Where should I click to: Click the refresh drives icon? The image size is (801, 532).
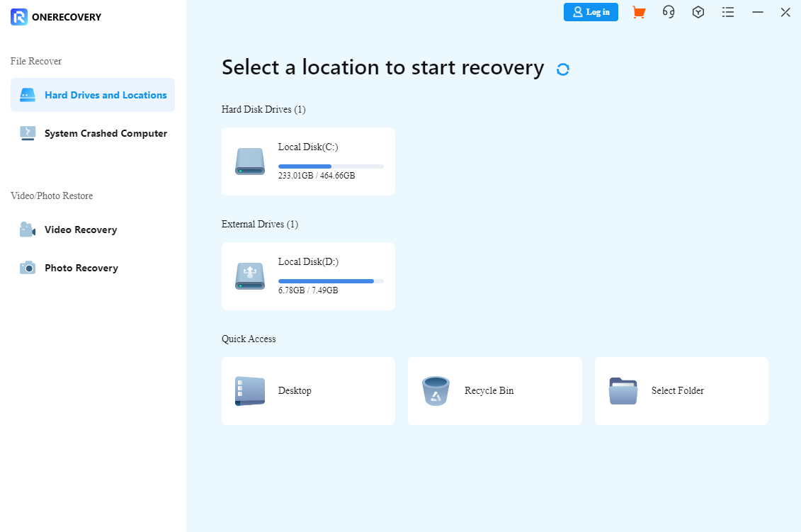562,68
